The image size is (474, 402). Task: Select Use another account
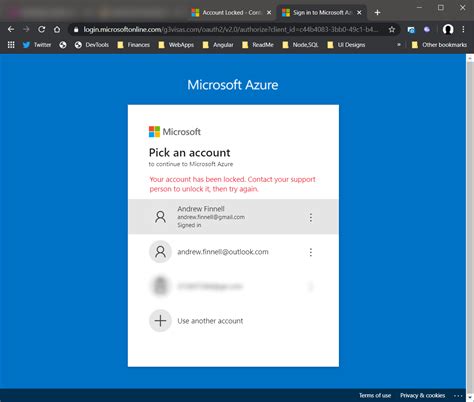pyautogui.click(x=233, y=321)
